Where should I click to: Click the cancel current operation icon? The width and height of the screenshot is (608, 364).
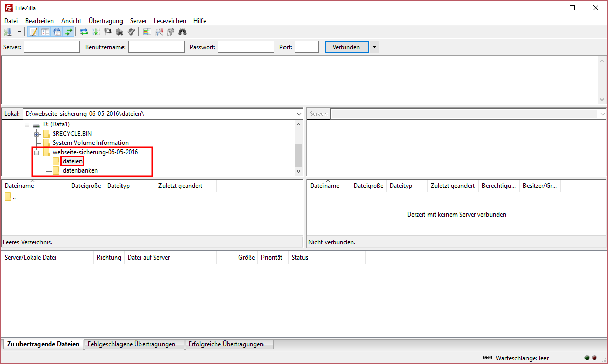click(108, 32)
